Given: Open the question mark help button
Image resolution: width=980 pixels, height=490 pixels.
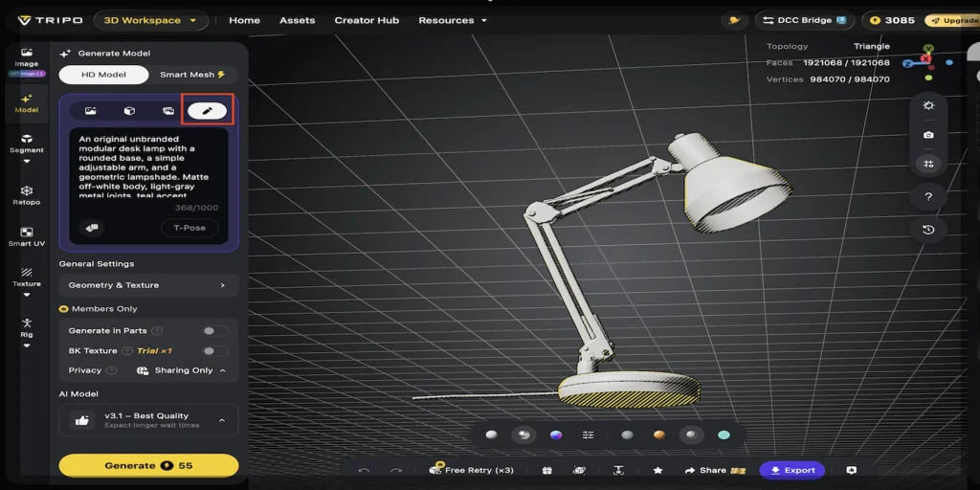Looking at the screenshot, I should click(x=928, y=196).
